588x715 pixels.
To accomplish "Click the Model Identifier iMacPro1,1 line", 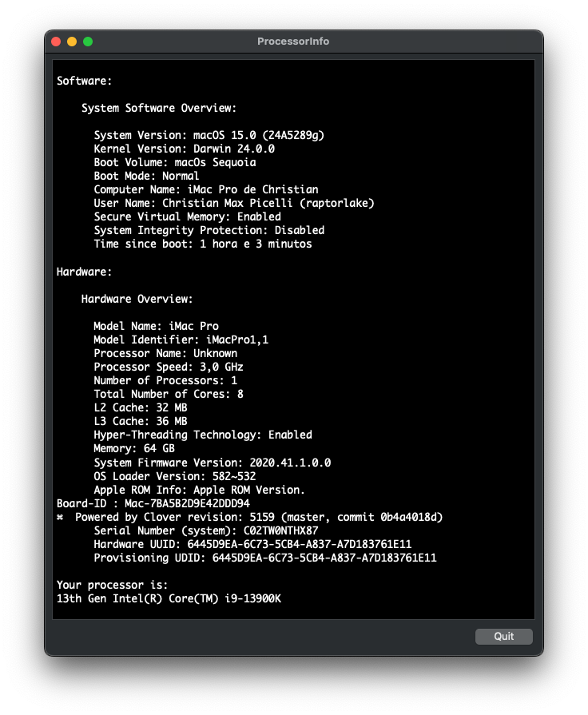I will [181, 340].
